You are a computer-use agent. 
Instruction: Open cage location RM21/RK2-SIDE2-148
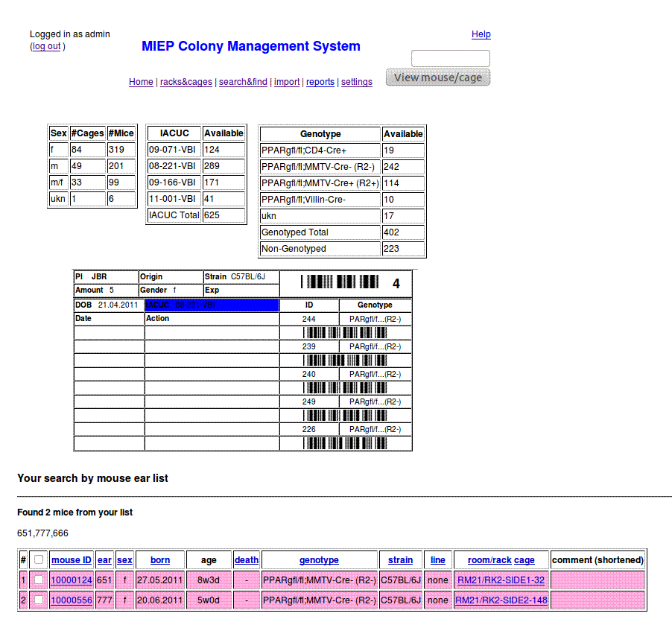click(501, 600)
